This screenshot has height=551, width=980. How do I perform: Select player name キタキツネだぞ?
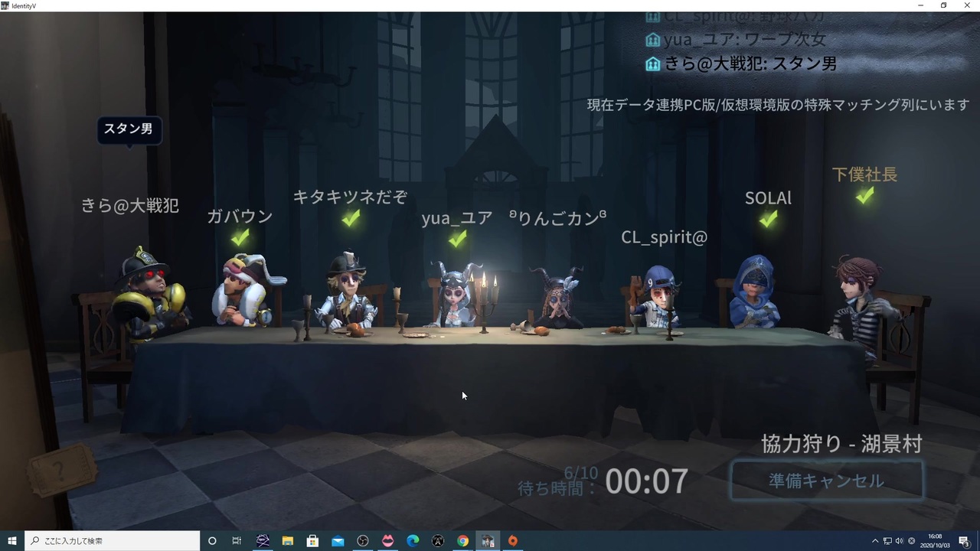tap(350, 197)
